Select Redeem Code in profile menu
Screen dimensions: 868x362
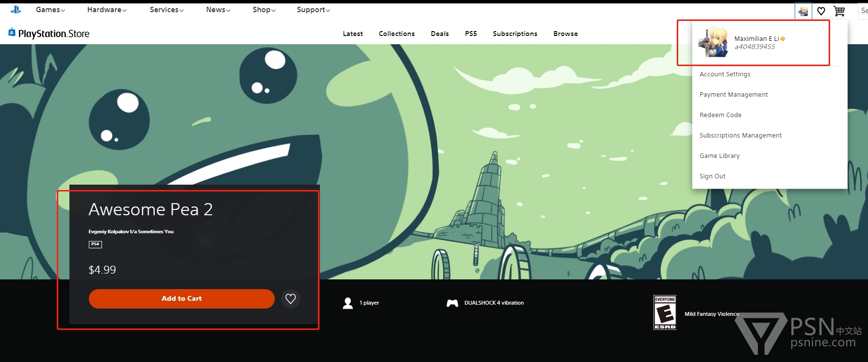click(720, 115)
